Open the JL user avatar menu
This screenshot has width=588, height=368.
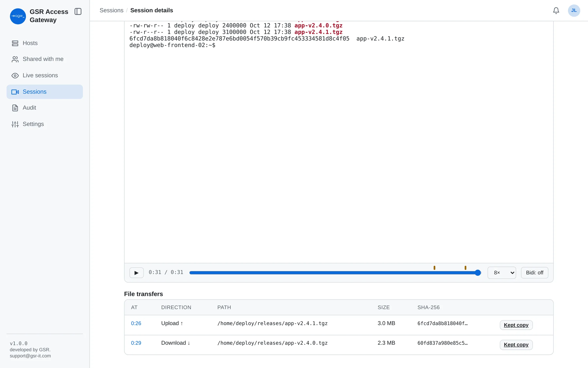(574, 11)
